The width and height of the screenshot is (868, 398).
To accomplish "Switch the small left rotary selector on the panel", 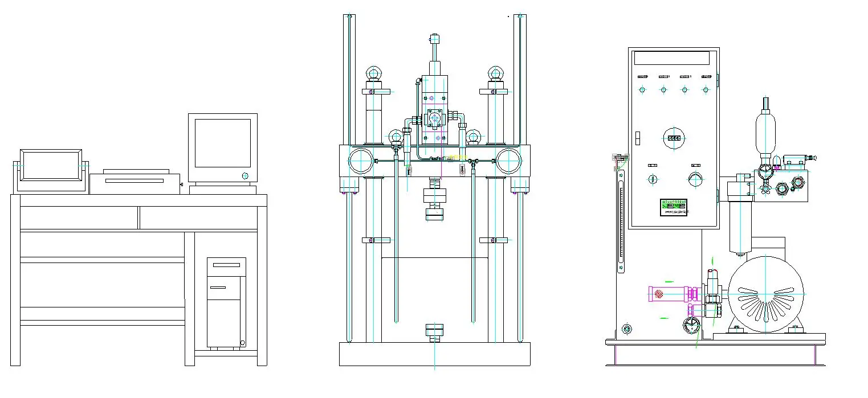I will coord(653,179).
